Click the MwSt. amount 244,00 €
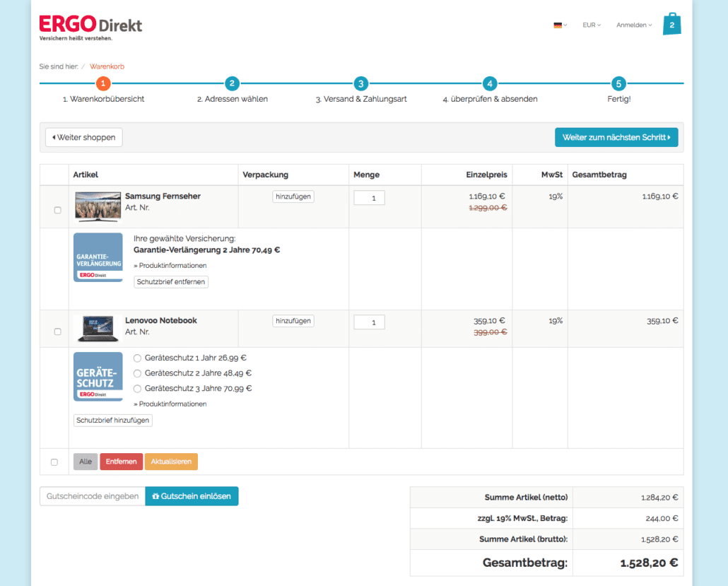Image resolution: width=728 pixels, height=586 pixels. pyautogui.click(x=662, y=519)
